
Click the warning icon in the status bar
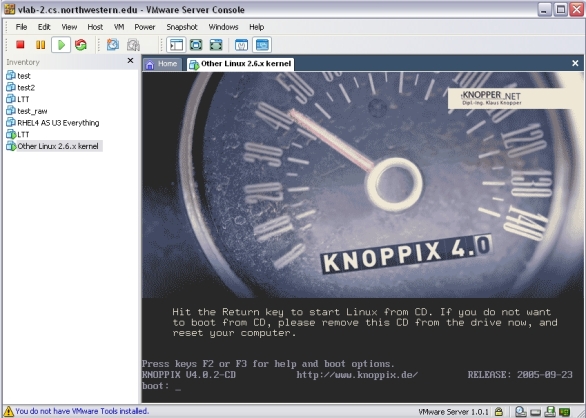pos(9,411)
